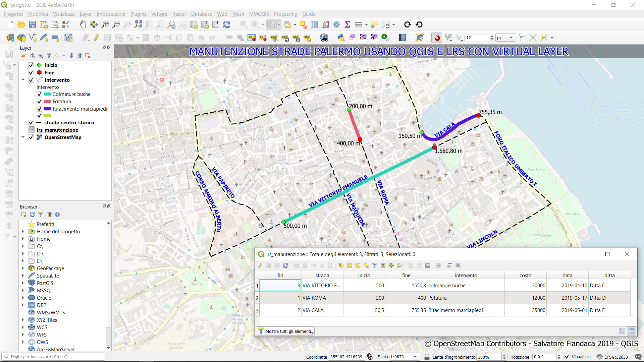This screenshot has width=644, height=362.
Task: Uncheck the Potatura legend category
Action: [x=39, y=102]
